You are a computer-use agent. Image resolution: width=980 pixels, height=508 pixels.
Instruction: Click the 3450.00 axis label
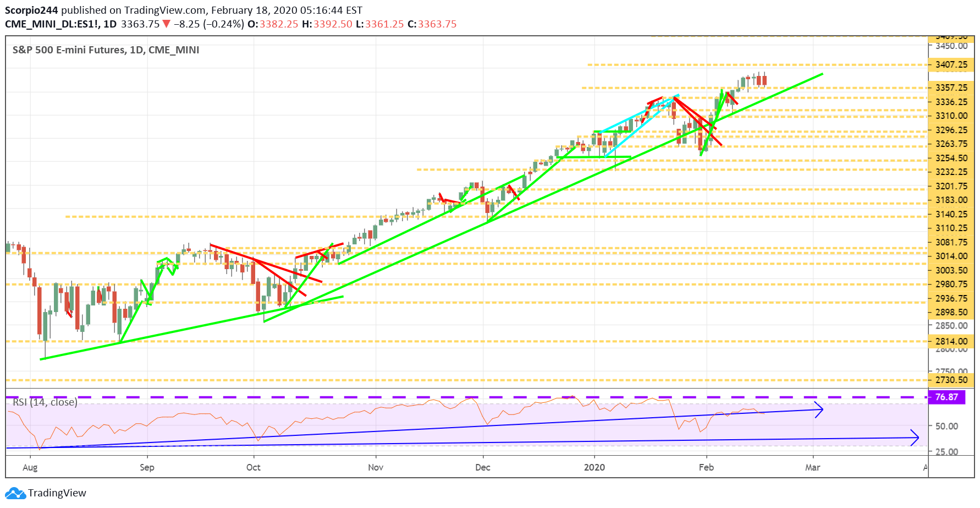point(951,46)
